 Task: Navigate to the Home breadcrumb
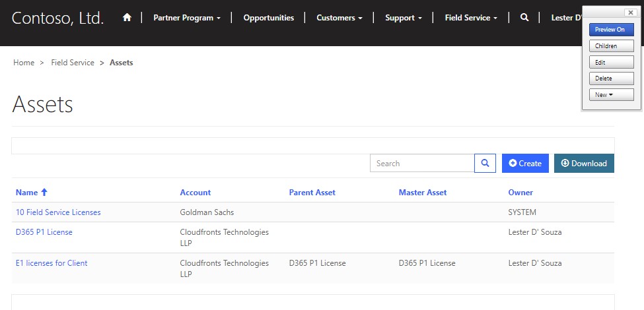[x=24, y=62]
